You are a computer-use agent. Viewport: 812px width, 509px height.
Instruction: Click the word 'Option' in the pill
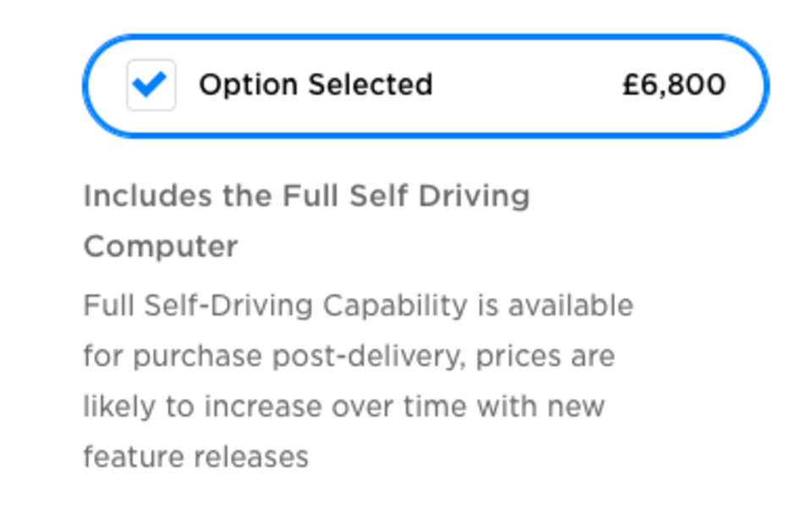pyautogui.click(x=248, y=85)
